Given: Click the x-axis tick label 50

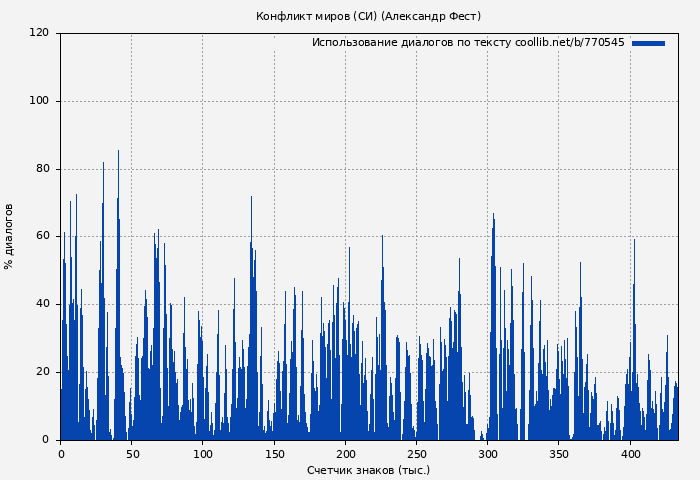Looking at the screenshot, I should pyautogui.click(x=131, y=454).
